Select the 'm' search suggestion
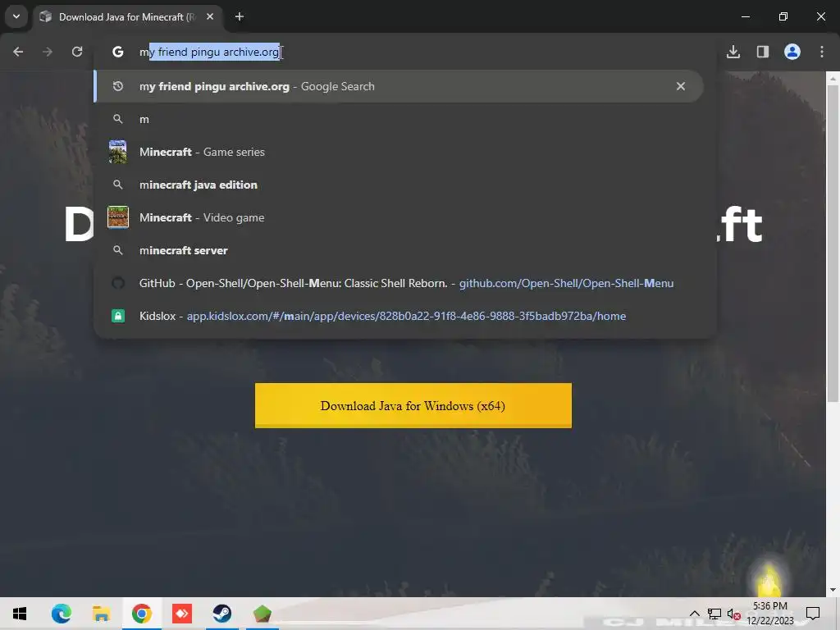Viewport: 840px width, 630px height. (399, 119)
